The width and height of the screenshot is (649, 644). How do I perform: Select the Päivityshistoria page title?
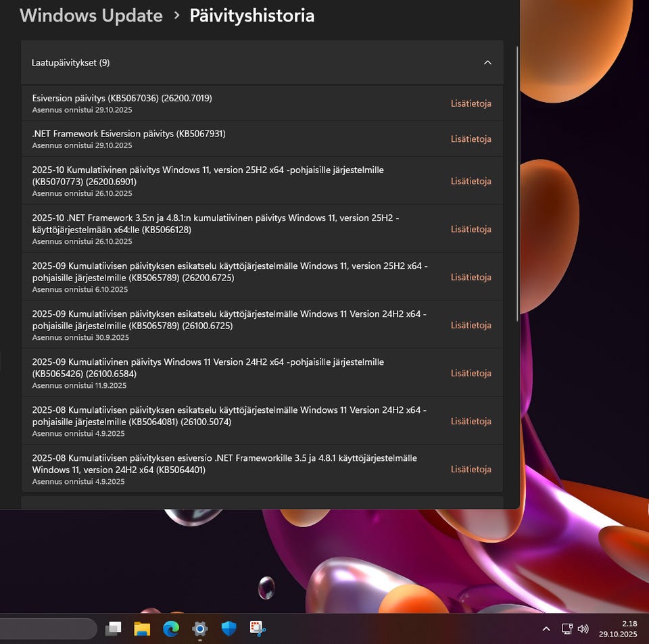(x=251, y=16)
